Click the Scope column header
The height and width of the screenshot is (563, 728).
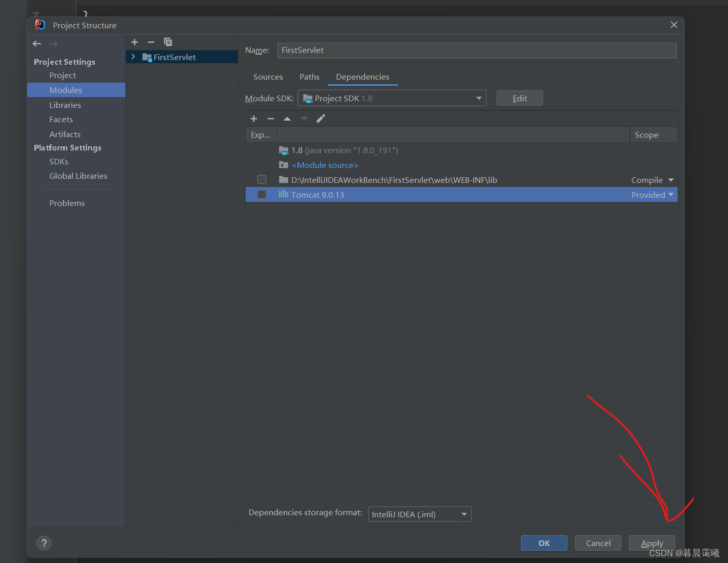coord(654,135)
